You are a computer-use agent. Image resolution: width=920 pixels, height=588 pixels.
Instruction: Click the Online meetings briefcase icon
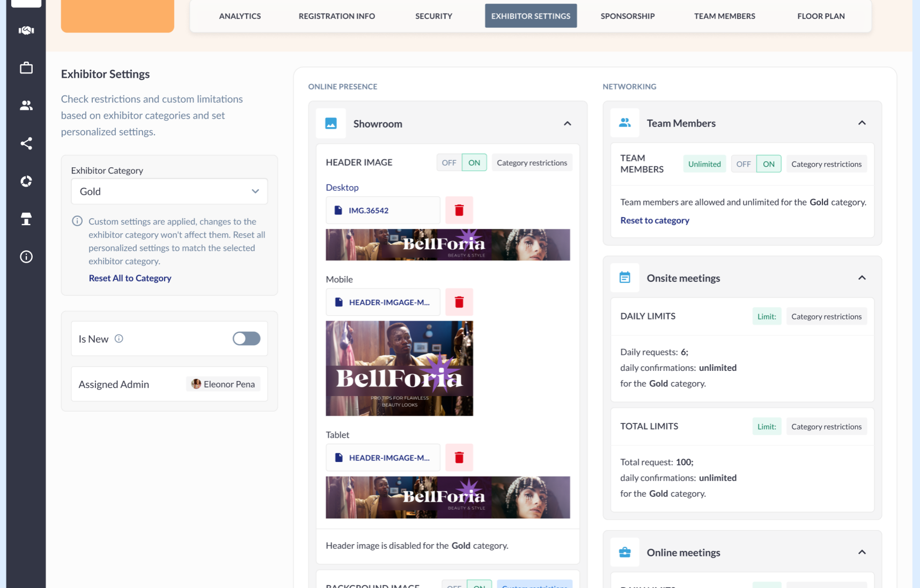(625, 552)
